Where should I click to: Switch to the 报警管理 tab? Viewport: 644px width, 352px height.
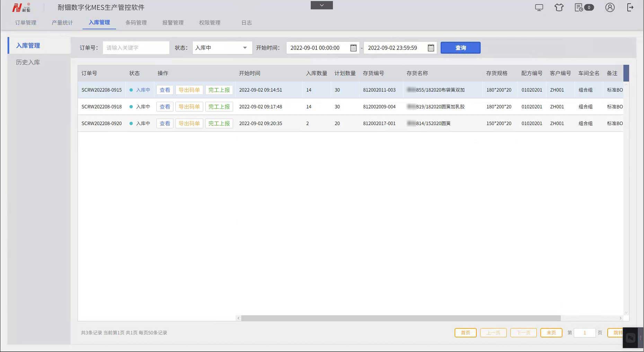[173, 23]
